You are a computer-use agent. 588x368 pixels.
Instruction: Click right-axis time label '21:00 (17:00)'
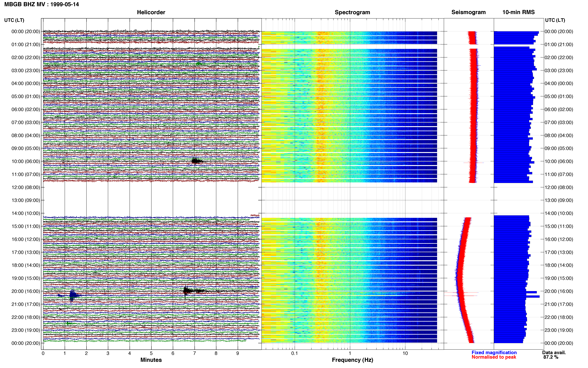[x=559, y=304]
